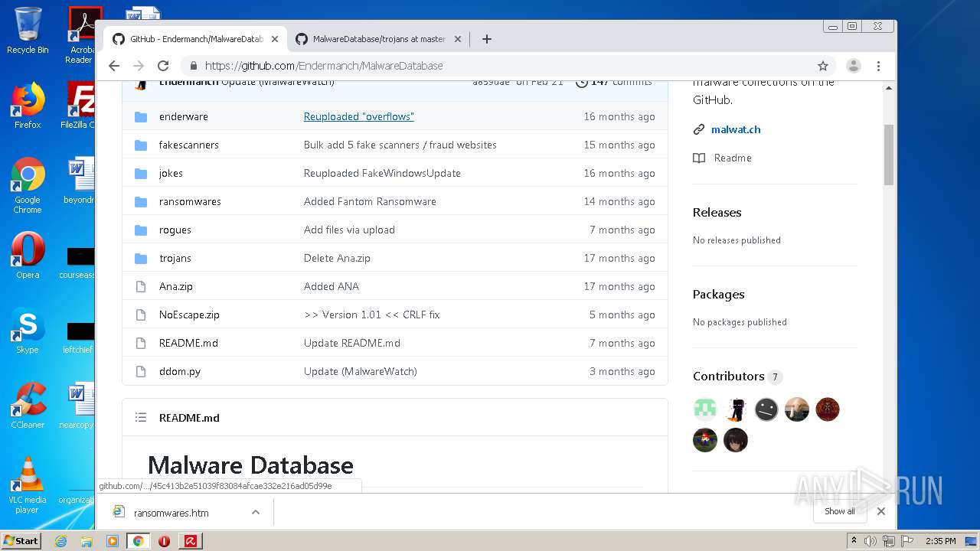
Task: Click the system tray volume icon
Action: (x=871, y=541)
